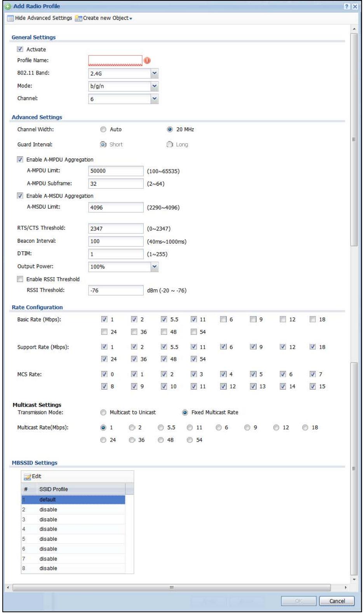Check Basic Rate 24 Mbps
The height and width of the screenshot is (613, 364).
coord(104,332)
